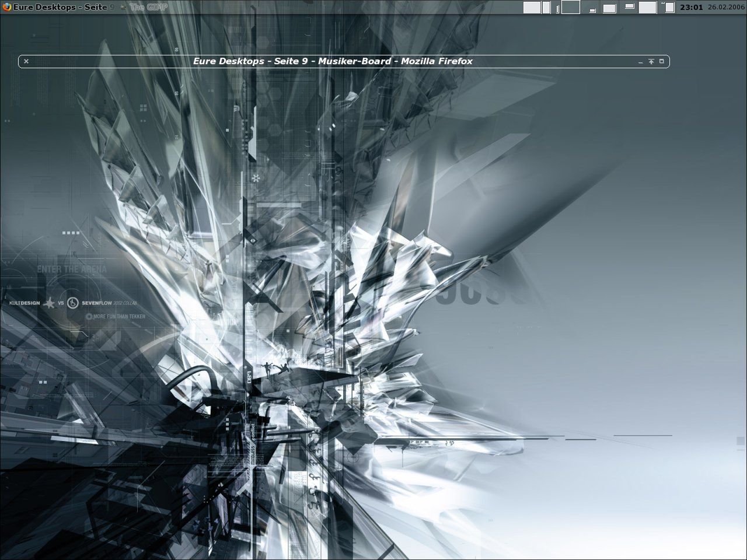The height and width of the screenshot is (560, 747).
Task: Click the 26.02.2006 date
Action: click(726, 7)
